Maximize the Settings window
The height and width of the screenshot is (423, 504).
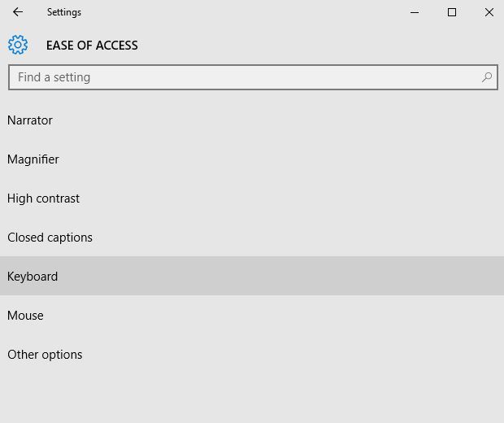pyautogui.click(x=452, y=12)
